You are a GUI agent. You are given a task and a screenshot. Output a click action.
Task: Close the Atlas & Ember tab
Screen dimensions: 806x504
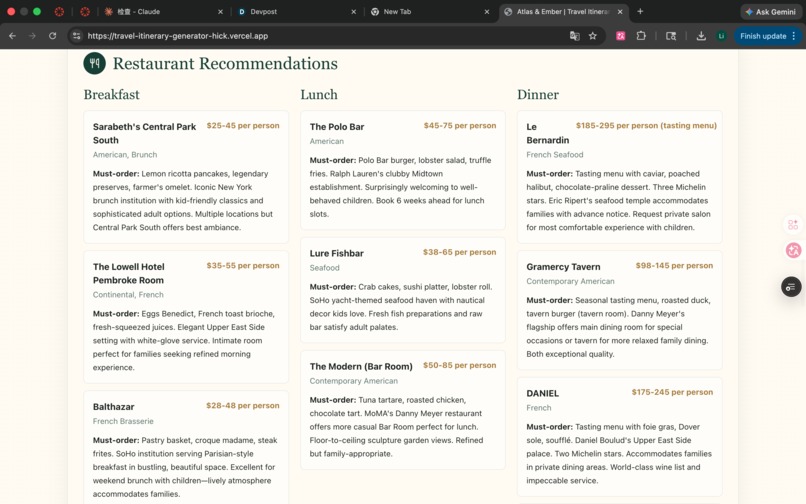tap(620, 11)
